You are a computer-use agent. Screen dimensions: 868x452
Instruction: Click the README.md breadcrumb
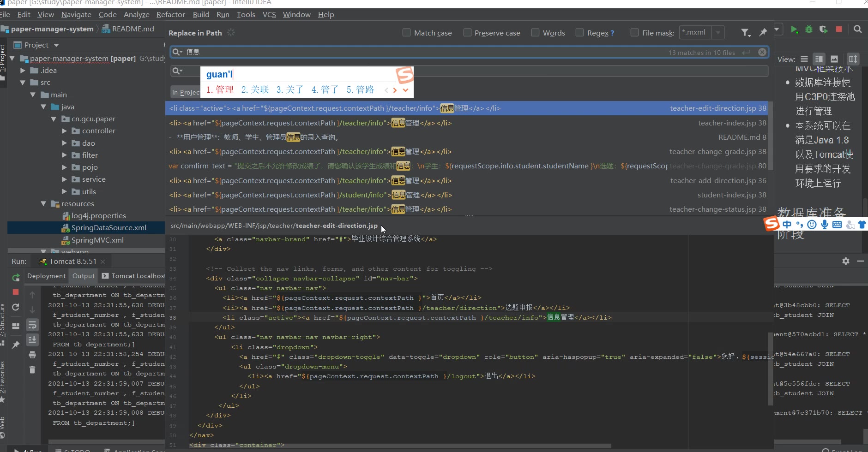tap(128, 29)
